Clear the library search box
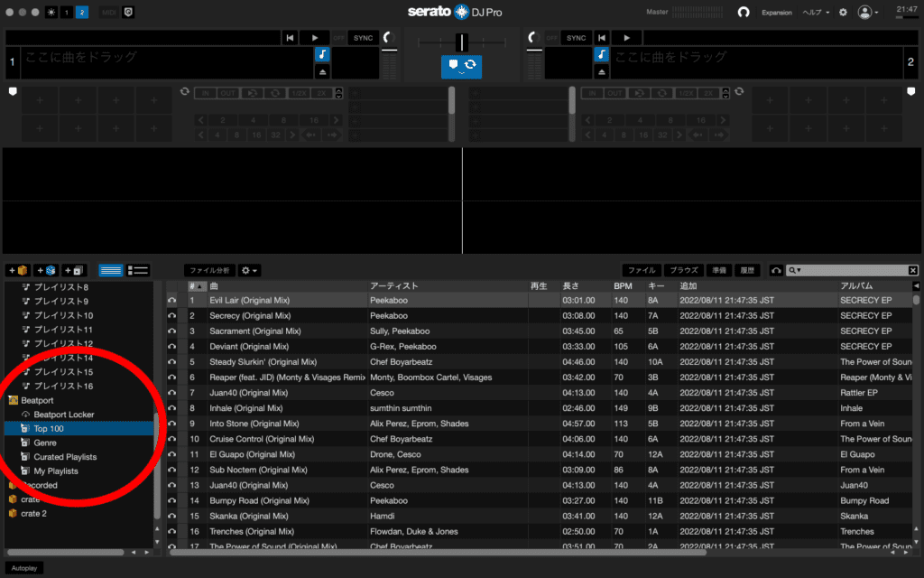Viewport: 924px width, 578px height. point(913,270)
